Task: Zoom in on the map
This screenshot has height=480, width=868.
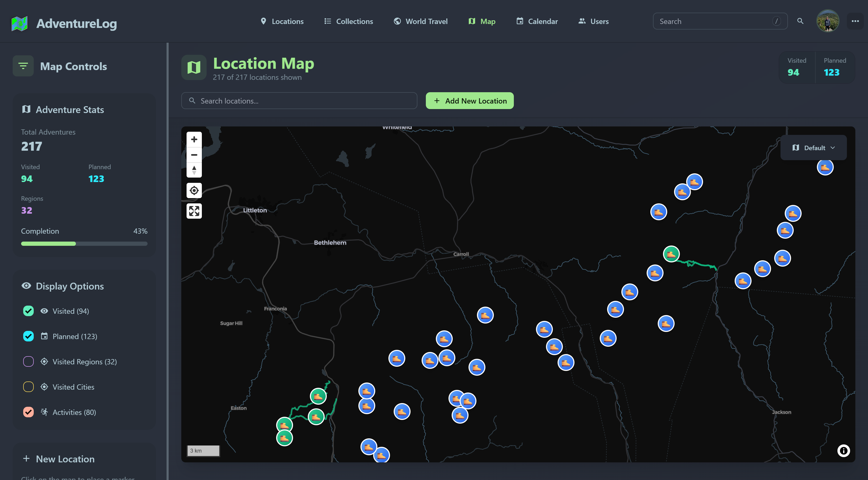Action: coord(194,139)
